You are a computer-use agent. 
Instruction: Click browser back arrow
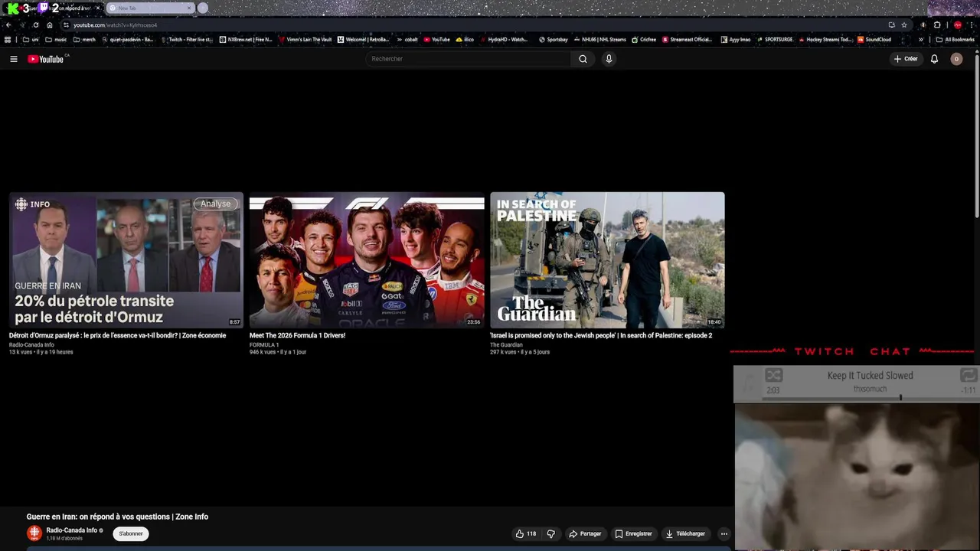pyautogui.click(x=8, y=24)
